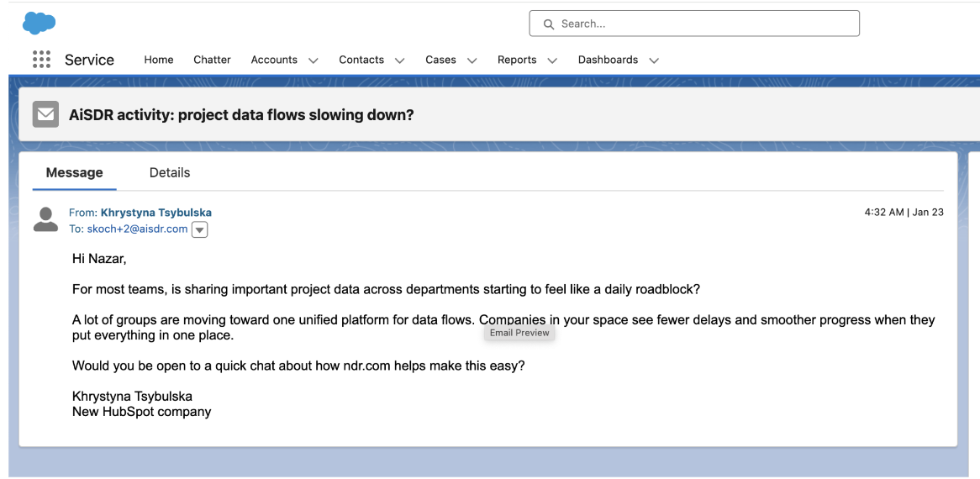Image resolution: width=980 pixels, height=479 pixels.
Task: Open the Cases tab
Action: [440, 60]
